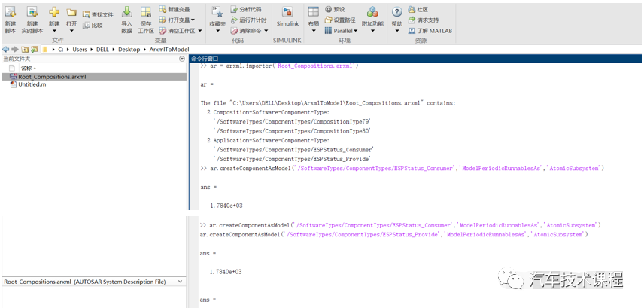Click the 布局 (Layout) icon

coord(314,12)
